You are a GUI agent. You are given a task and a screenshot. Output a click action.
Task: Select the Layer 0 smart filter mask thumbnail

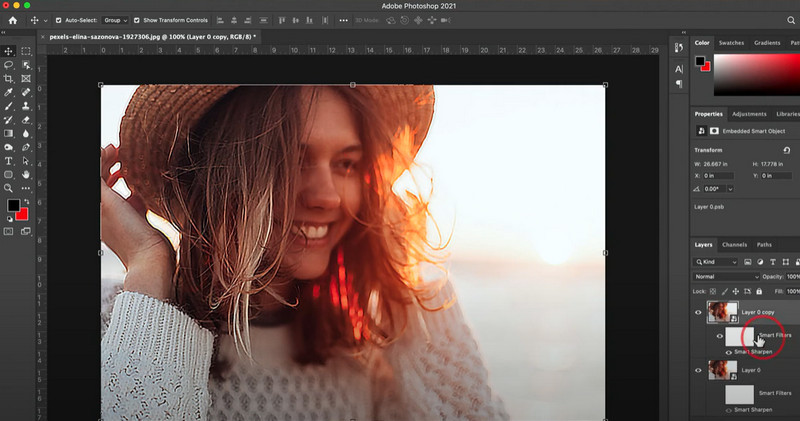pos(739,394)
